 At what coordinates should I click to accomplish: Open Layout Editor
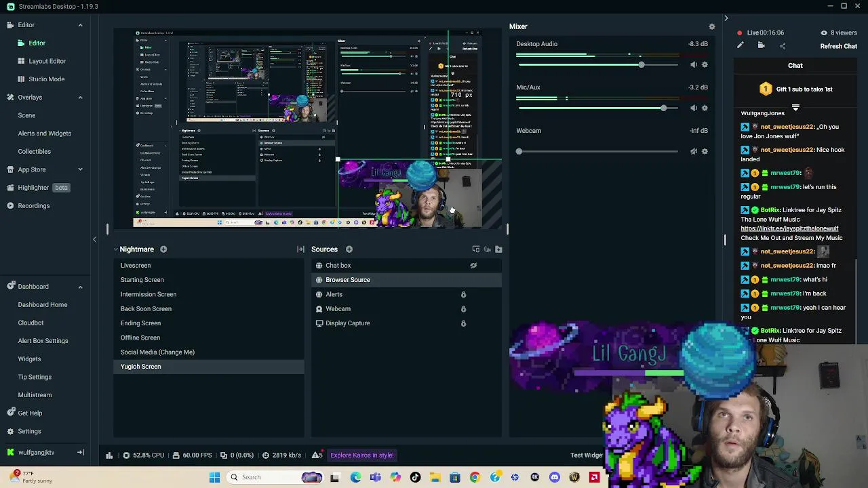[47, 61]
